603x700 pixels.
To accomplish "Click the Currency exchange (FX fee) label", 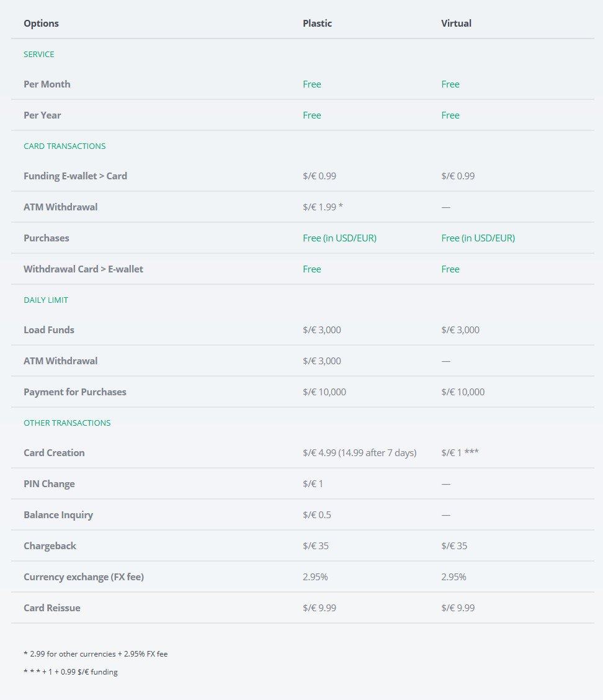I will pyautogui.click(x=83, y=577).
